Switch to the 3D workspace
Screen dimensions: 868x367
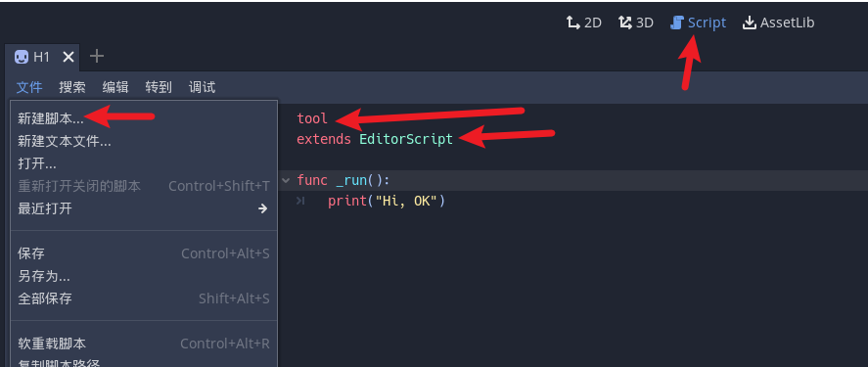(x=635, y=23)
